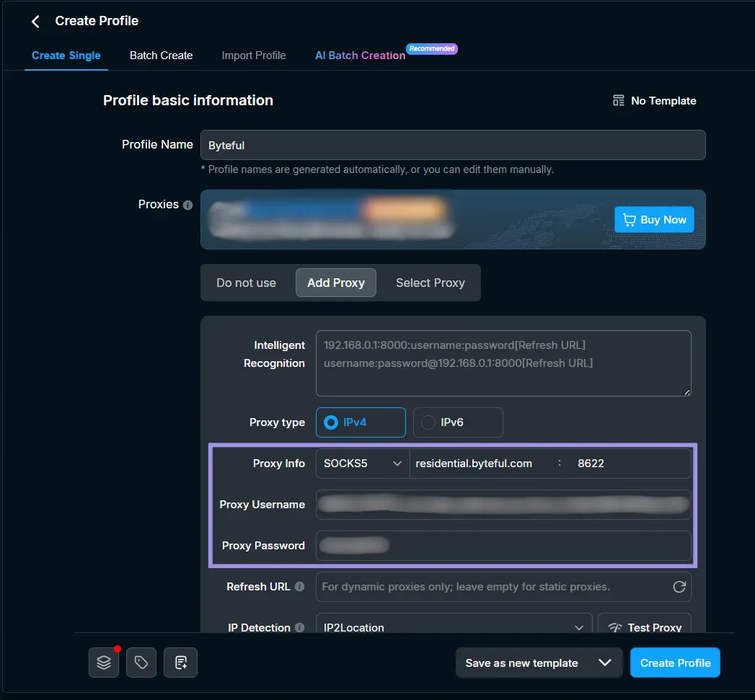Click the Intelligent Recognition text area

point(503,363)
